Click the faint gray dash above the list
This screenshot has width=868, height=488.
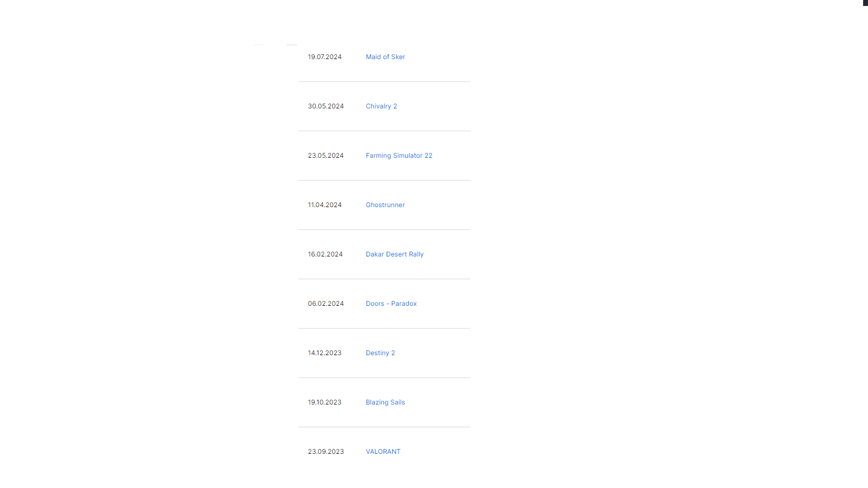click(292, 44)
